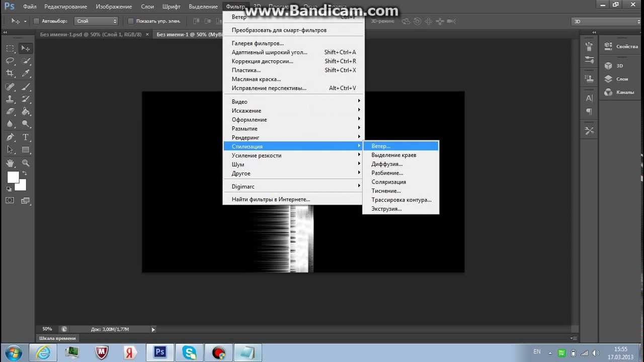The height and width of the screenshot is (362, 644).
Task: Select the Paint Bucket tool
Action: tap(25, 112)
